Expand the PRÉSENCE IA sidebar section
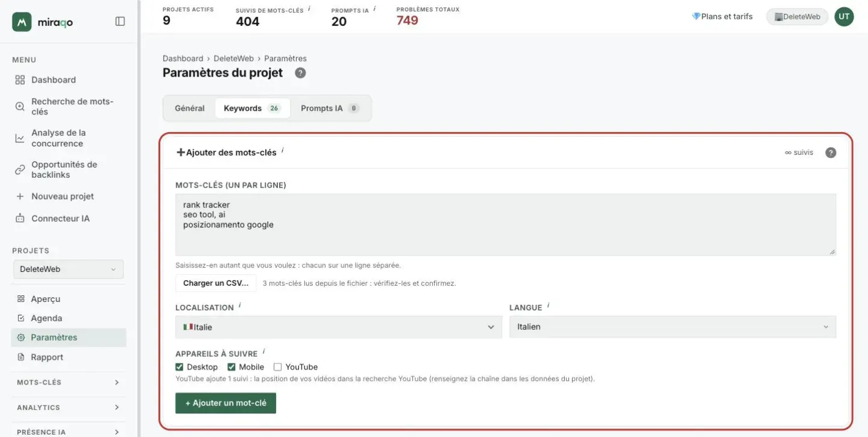This screenshot has width=868, height=437. [x=69, y=432]
